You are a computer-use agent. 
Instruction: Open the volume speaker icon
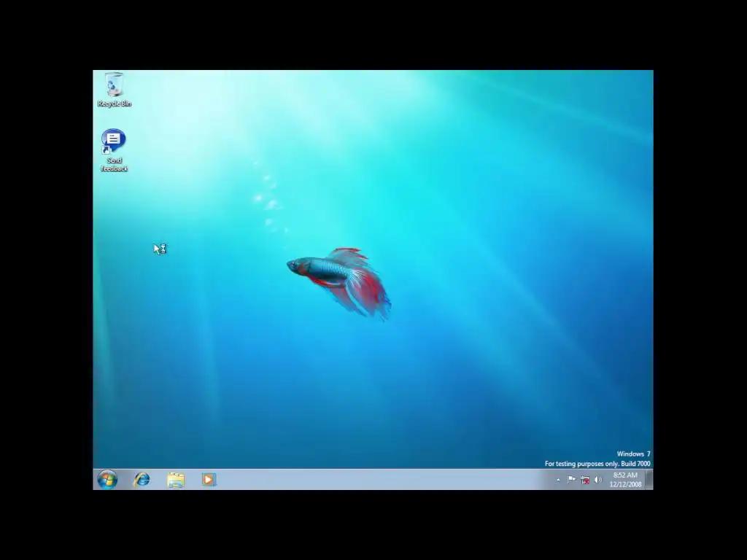click(598, 480)
